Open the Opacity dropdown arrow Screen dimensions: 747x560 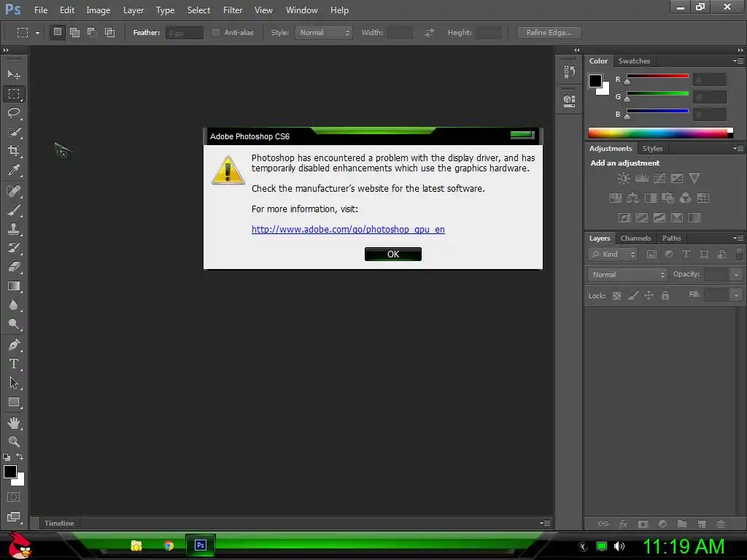(736, 274)
